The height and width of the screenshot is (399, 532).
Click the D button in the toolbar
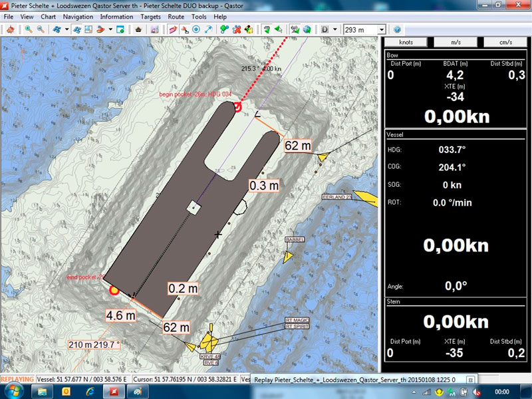pos(325,29)
